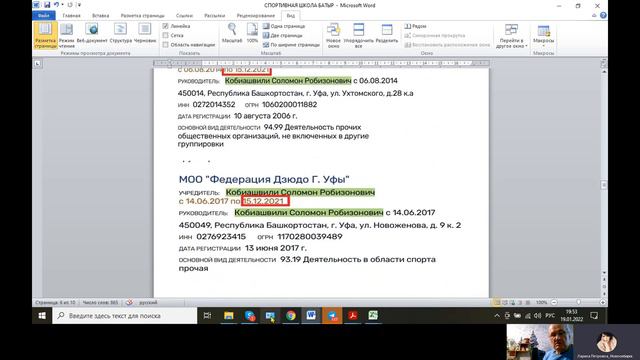The height and width of the screenshot is (360, 640).
Task: Open the Главная tab
Action: click(71, 16)
